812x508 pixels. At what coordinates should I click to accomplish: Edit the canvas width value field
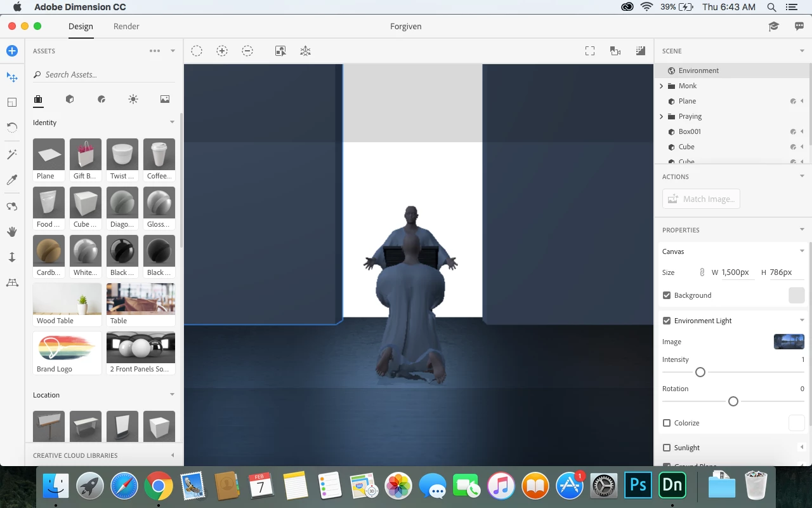click(738, 272)
